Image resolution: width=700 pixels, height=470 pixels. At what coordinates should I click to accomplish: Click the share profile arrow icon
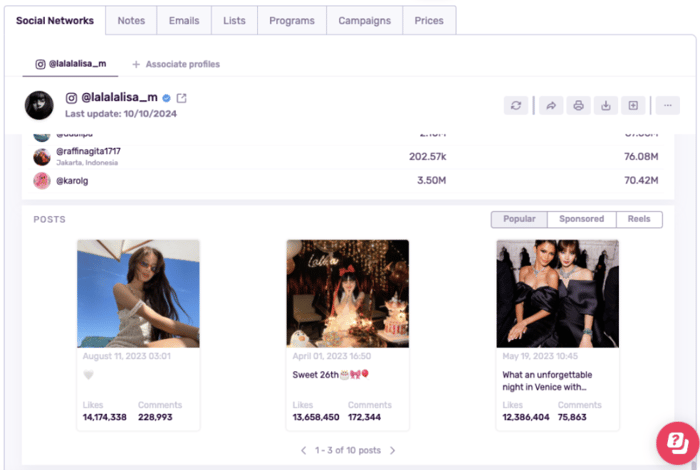(x=550, y=105)
